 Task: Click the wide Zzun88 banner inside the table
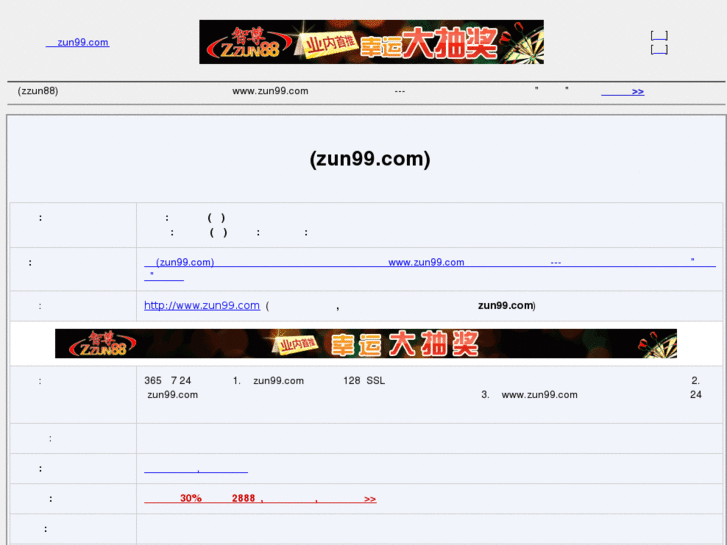366,343
